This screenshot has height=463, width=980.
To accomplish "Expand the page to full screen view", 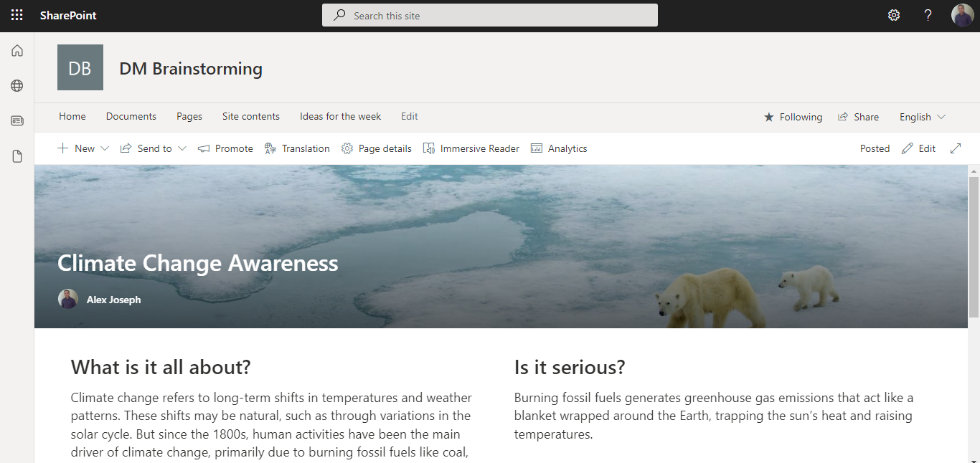I will tap(956, 148).
